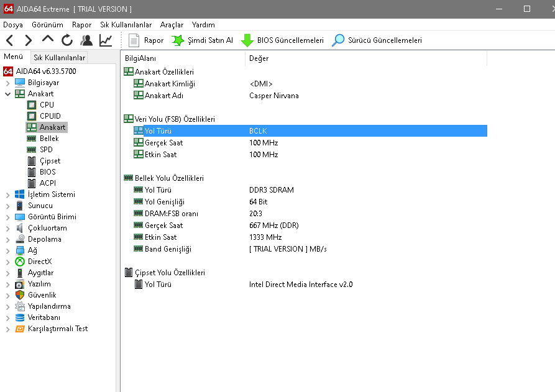Select the Ağ tree item
This screenshot has height=392, width=555.
tap(32, 250)
